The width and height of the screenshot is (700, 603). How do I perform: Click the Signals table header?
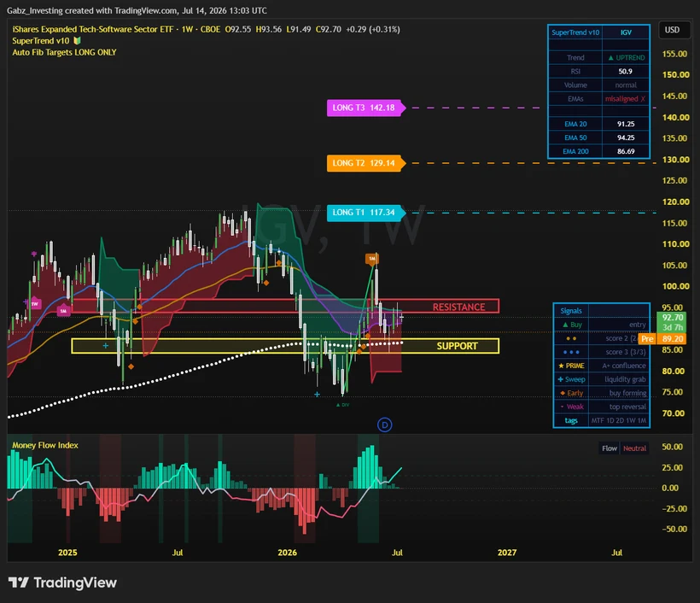[571, 310]
